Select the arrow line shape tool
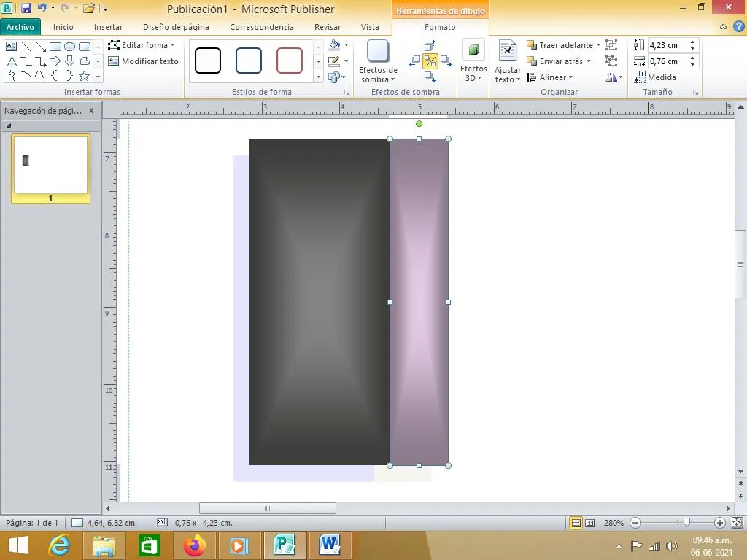This screenshot has height=560, width=747. coord(41,46)
